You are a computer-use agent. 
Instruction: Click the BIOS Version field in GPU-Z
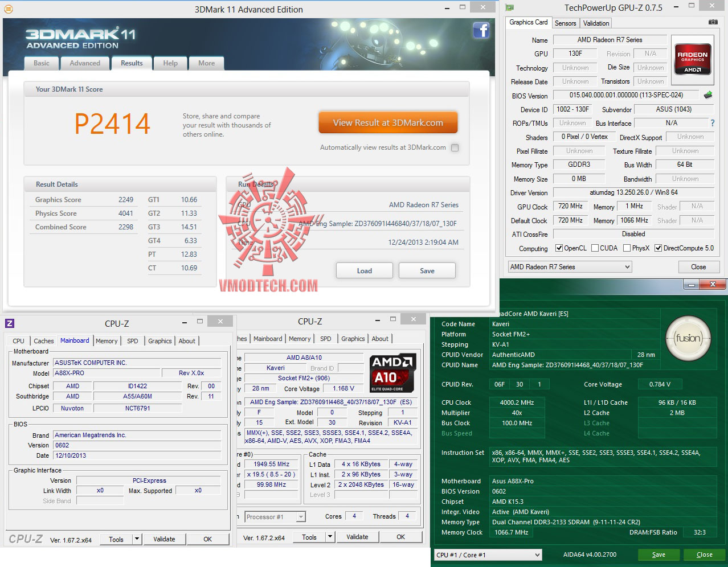click(x=626, y=95)
